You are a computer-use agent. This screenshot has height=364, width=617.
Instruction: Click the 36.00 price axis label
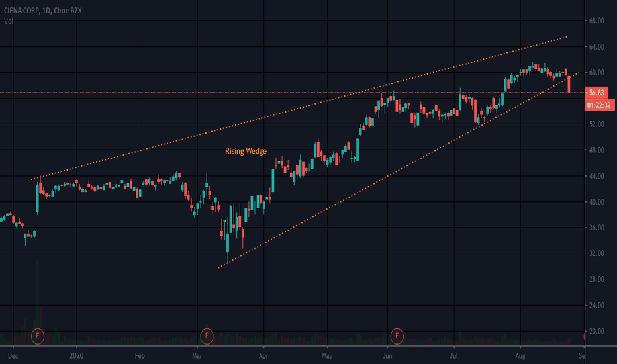tap(596, 228)
